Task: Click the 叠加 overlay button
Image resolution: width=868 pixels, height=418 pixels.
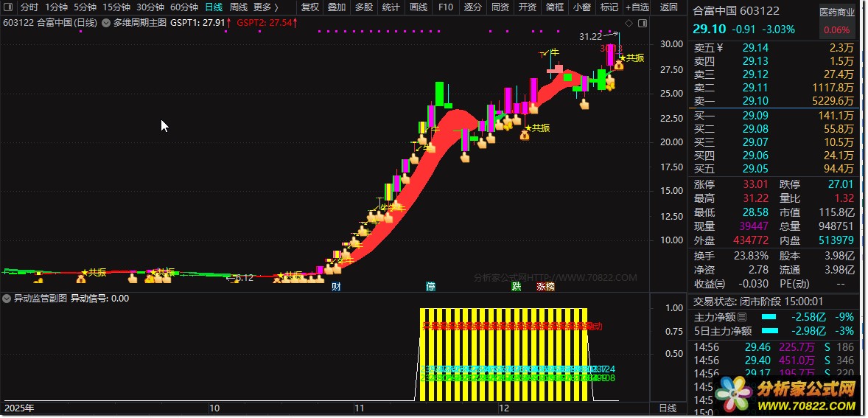Action: pyautogui.click(x=337, y=7)
